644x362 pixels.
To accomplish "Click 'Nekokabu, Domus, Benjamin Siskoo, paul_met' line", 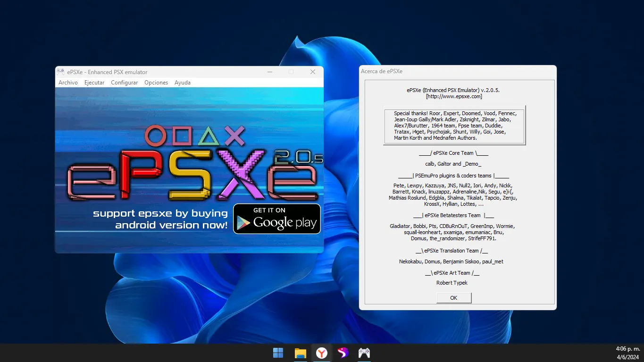I will [x=452, y=261].
